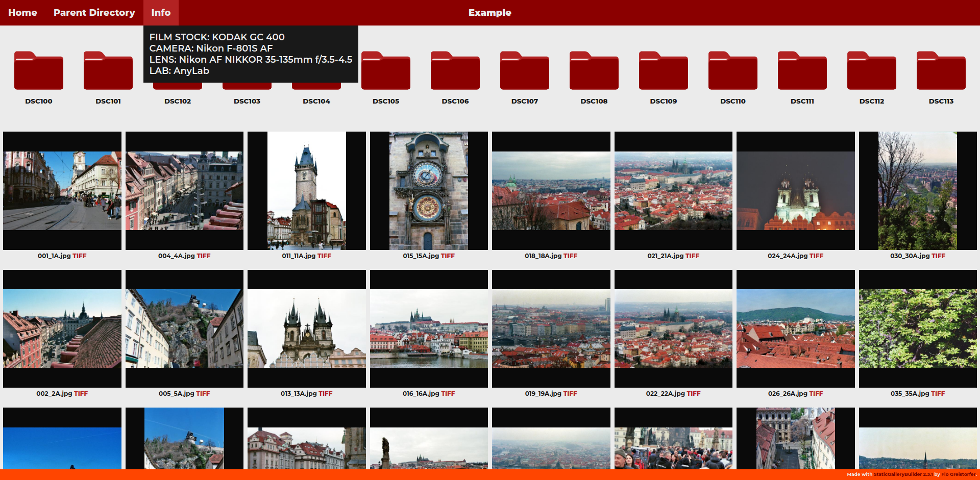The width and height of the screenshot is (980, 480).
Task: Open the astronomical clock photo thumbnail
Action: point(429,191)
